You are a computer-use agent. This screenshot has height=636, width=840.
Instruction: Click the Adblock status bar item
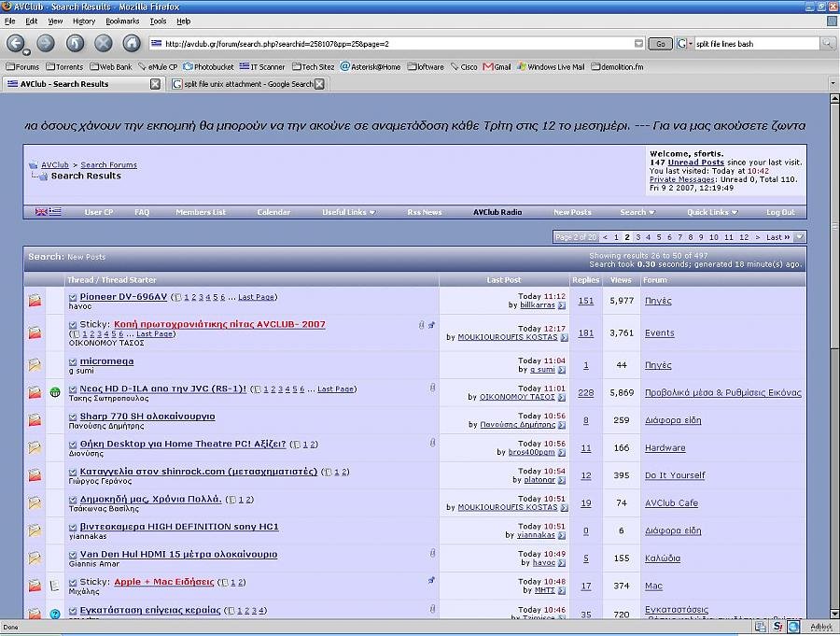coord(820,627)
